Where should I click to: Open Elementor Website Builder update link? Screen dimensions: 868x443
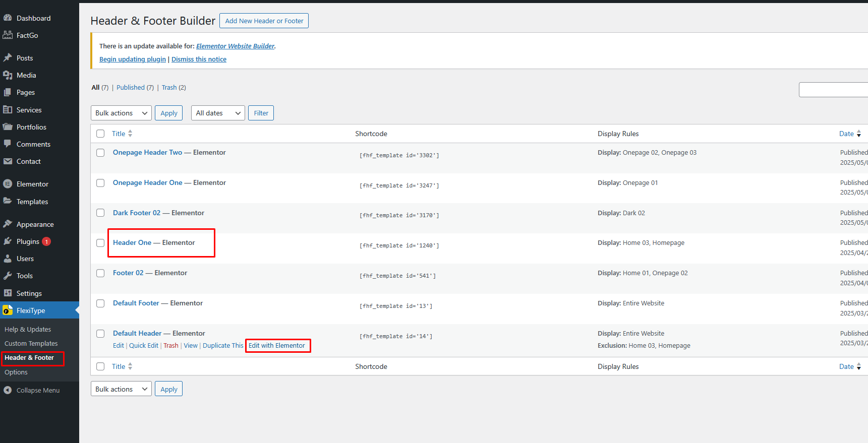tap(235, 46)
